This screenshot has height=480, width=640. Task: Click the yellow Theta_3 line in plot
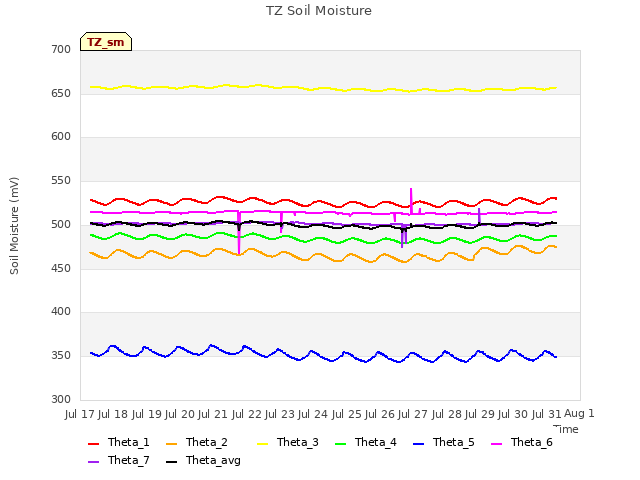click(323, 88)
